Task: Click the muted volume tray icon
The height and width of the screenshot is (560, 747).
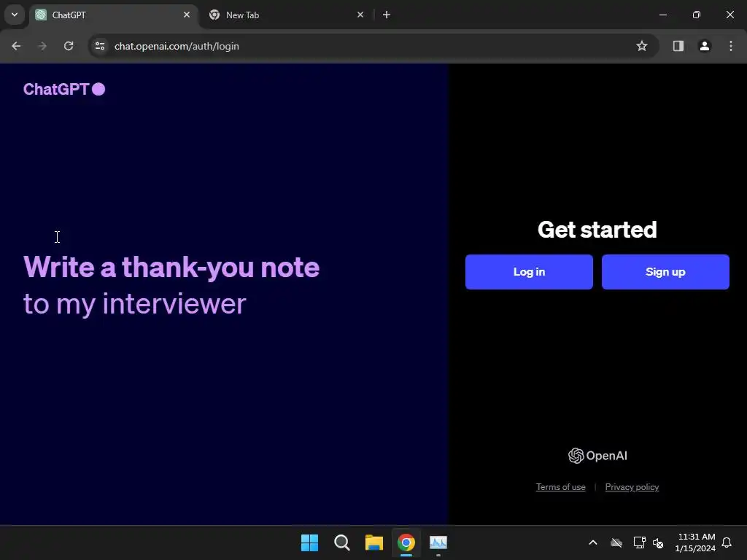Action: tap(658, 542)
